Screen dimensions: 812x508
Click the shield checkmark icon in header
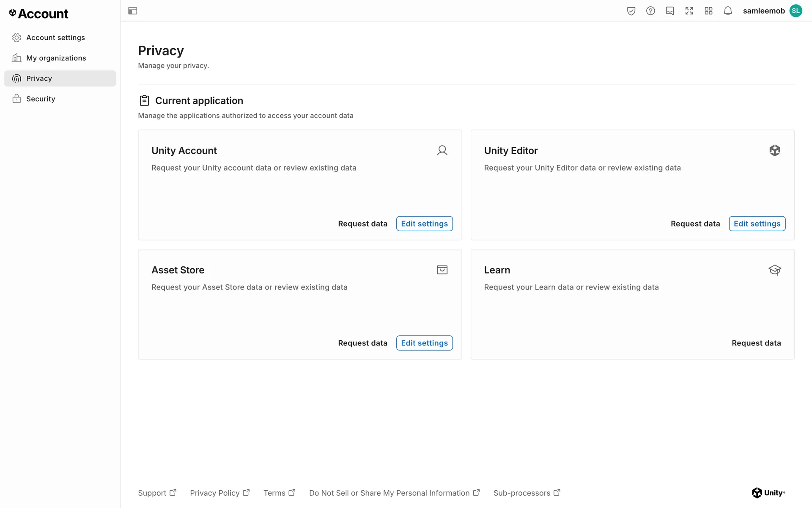(631, 11)
